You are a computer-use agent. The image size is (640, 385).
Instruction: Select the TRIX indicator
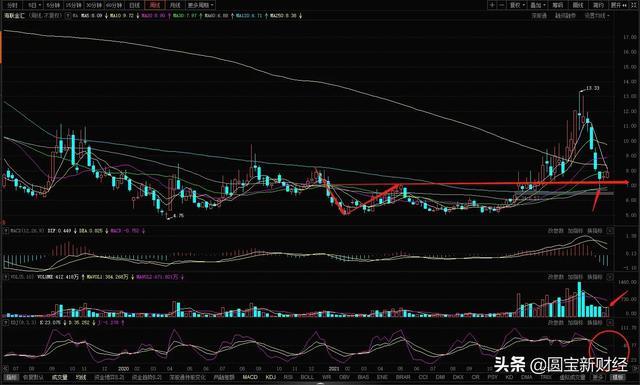[x=547, y=377]
